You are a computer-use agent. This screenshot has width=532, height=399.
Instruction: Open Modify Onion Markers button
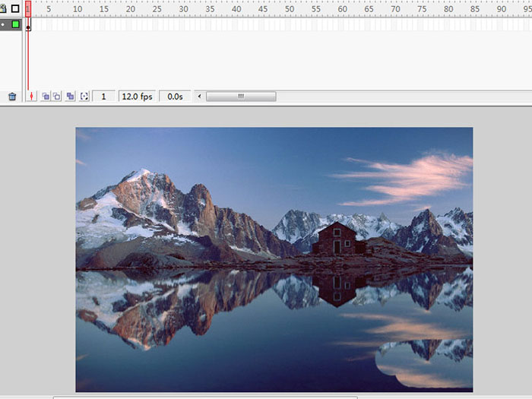[x=84, y=97]
